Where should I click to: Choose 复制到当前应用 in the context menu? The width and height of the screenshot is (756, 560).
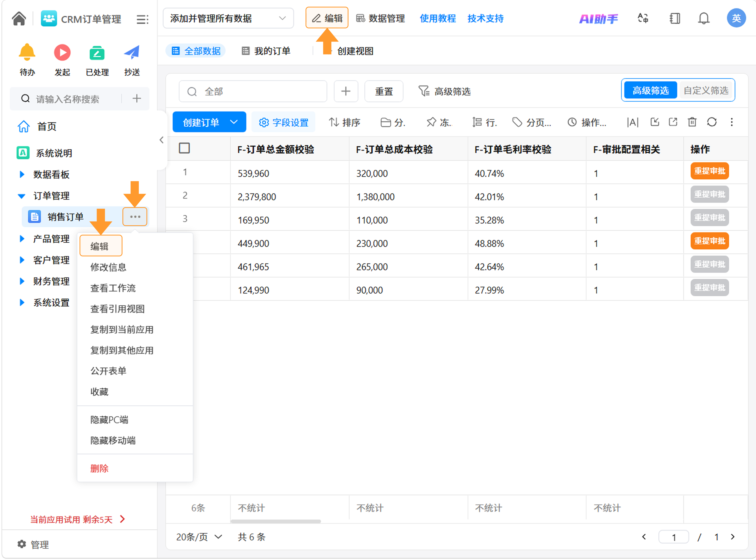tap(122, 329)
